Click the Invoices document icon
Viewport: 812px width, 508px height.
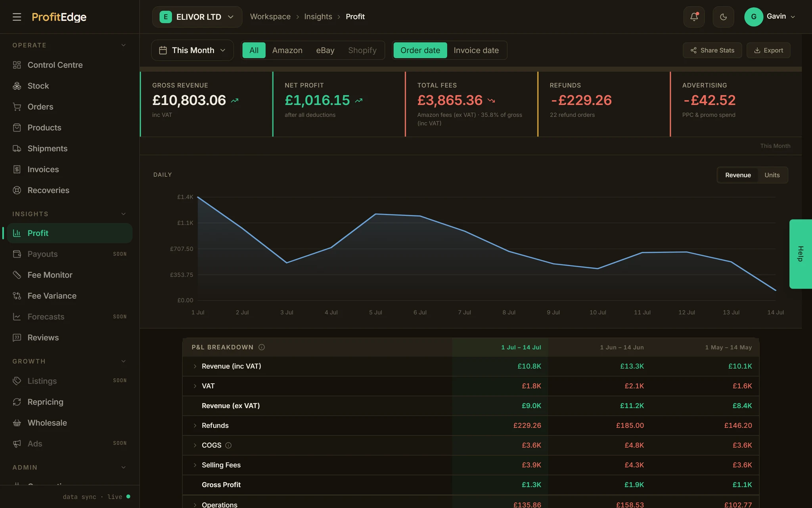(x=17, y=169)
